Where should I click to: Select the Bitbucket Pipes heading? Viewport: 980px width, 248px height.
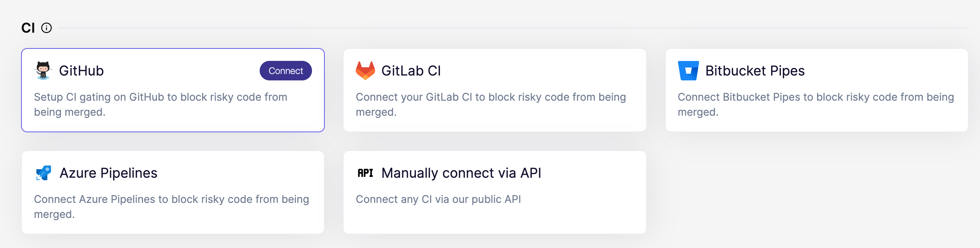point(755,70)
